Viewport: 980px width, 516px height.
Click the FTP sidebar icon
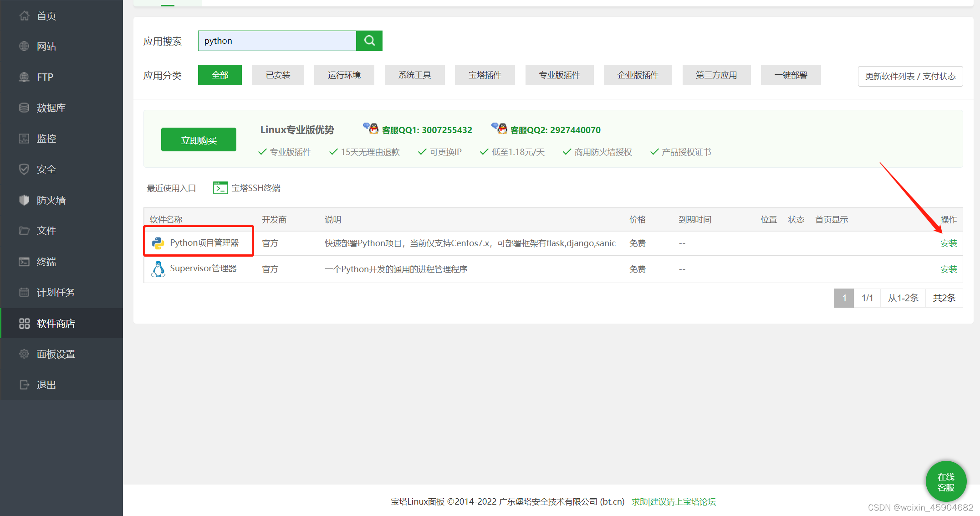click(x=24, y=77)
